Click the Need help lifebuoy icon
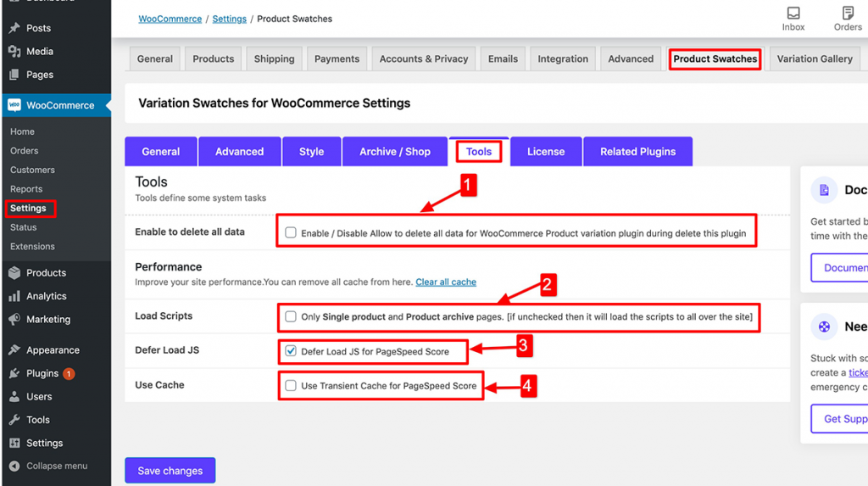 (x=824, y=327)
